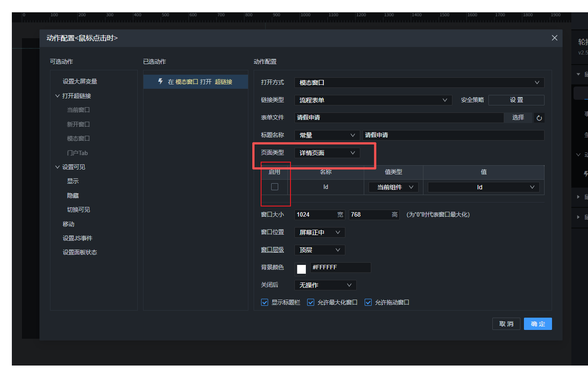Image resolution: width=588 pixels, height=373 pixels.
Task: Select 设置大屏变量 in available actions
Action: [80, 81]
